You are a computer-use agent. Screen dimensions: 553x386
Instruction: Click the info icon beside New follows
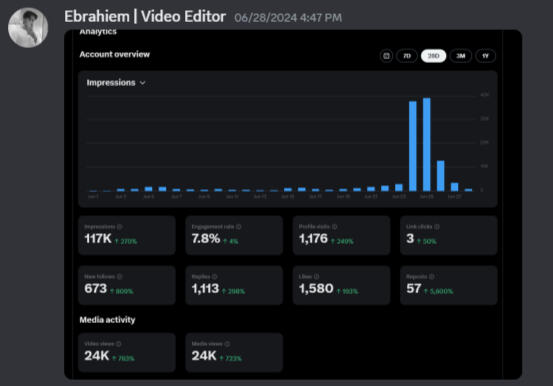coord(120,277)
